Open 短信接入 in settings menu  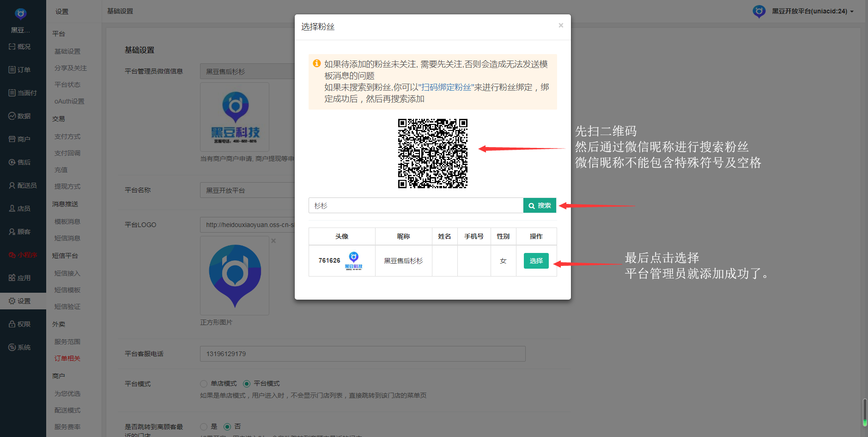click(67, 273)
